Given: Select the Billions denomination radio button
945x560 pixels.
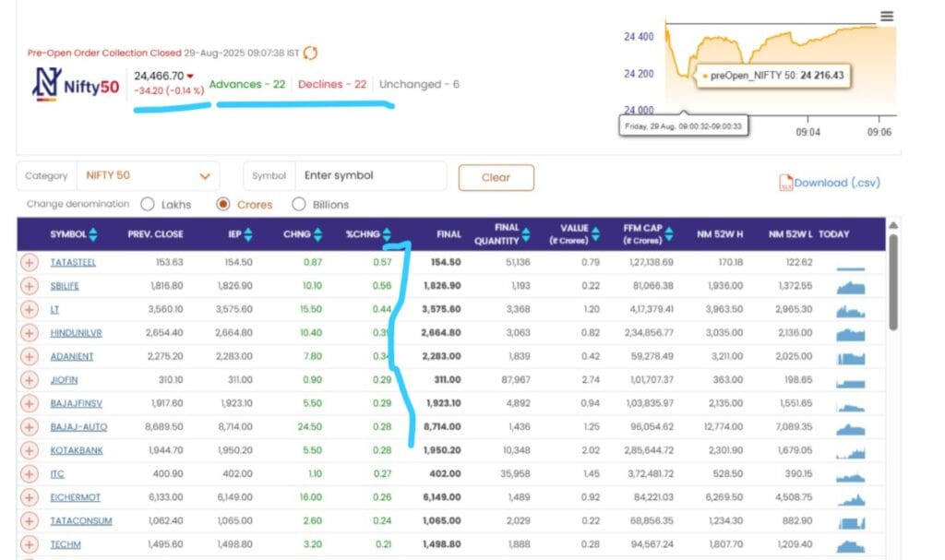Looking at the screenshot, I should (298, 205).
